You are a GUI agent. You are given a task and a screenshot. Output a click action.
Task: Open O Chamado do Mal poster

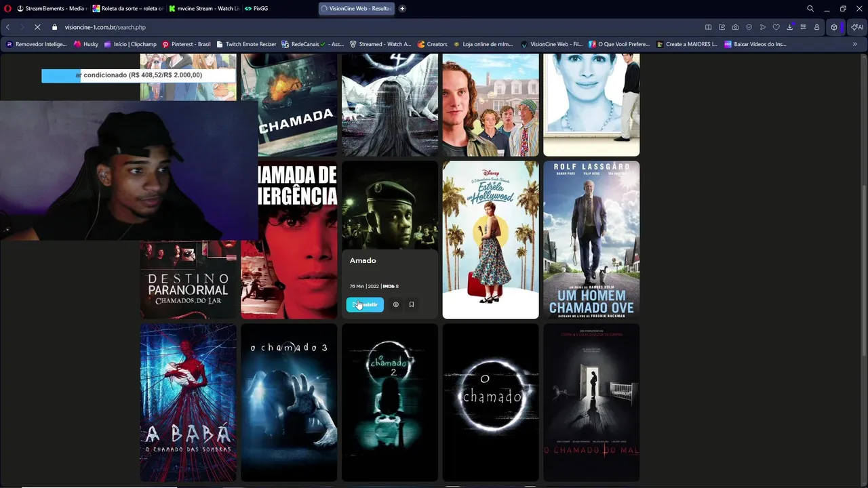pos(591,403)
